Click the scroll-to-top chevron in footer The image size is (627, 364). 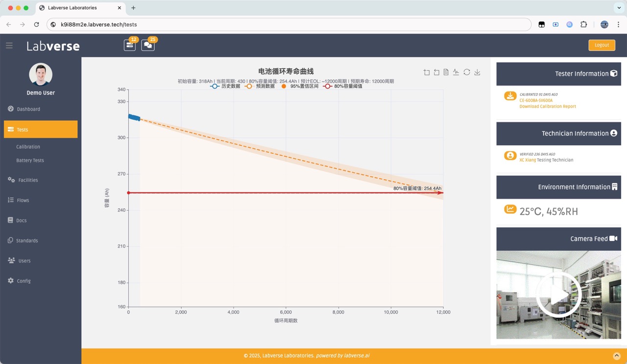[617, 356]
